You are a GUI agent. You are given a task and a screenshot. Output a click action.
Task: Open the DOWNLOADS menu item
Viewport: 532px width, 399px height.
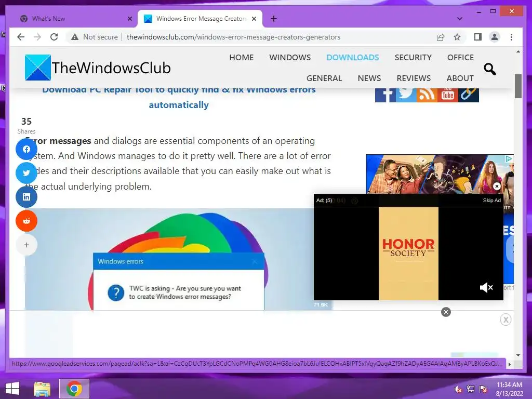click(x=353, y=57)
